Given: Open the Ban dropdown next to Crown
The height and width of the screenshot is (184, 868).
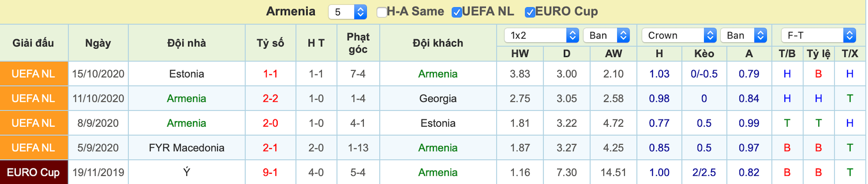Looking at the screenshot, I should coord(743,35).
